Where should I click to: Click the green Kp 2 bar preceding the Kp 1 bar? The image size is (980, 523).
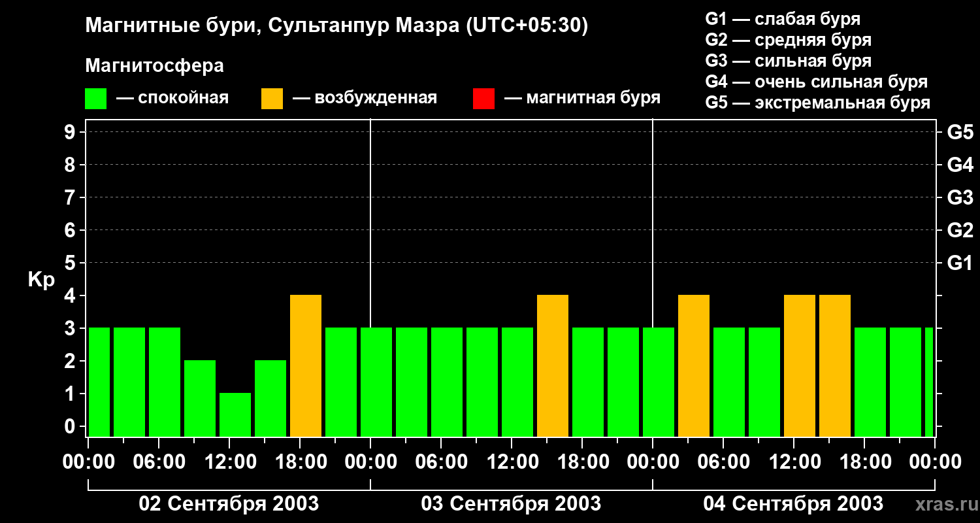200,399
